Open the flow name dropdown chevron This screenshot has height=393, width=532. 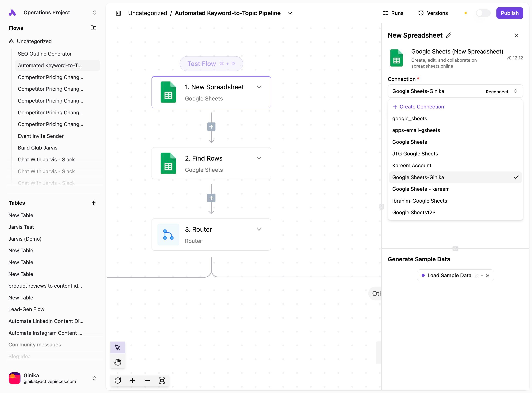[290, 13]
